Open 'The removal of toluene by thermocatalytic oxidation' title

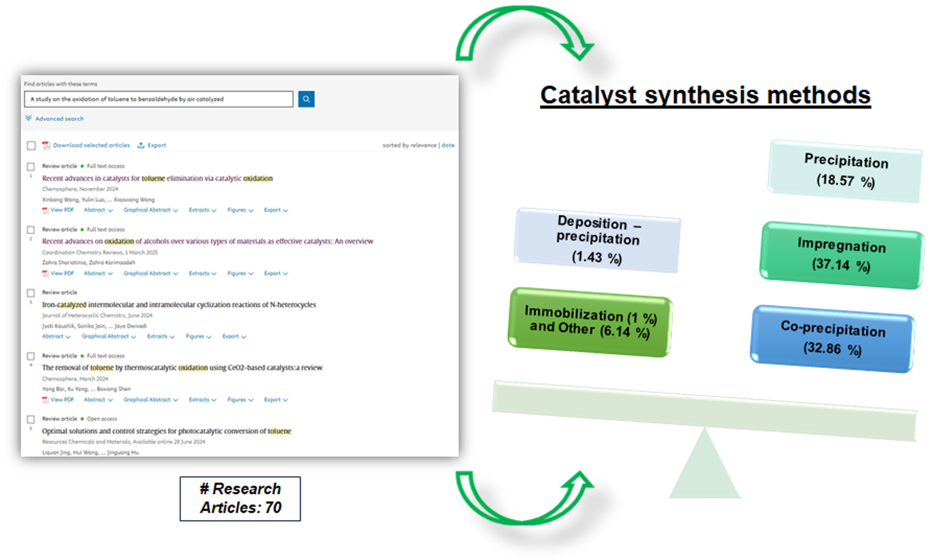coord(182,368)
